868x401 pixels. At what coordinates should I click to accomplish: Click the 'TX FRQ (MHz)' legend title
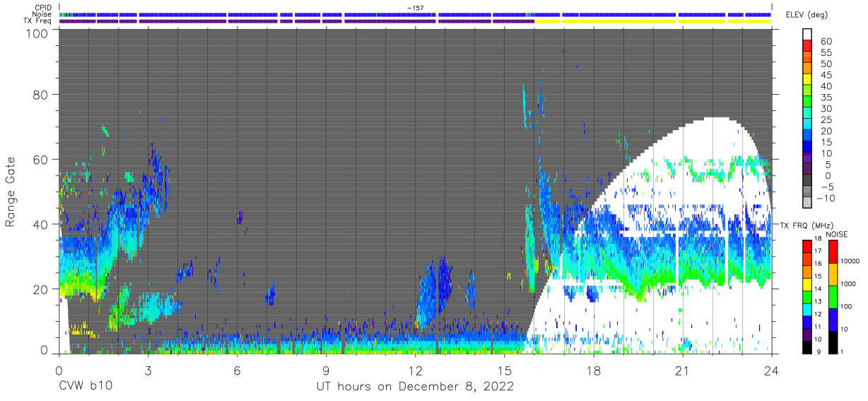tap(805, 225)
